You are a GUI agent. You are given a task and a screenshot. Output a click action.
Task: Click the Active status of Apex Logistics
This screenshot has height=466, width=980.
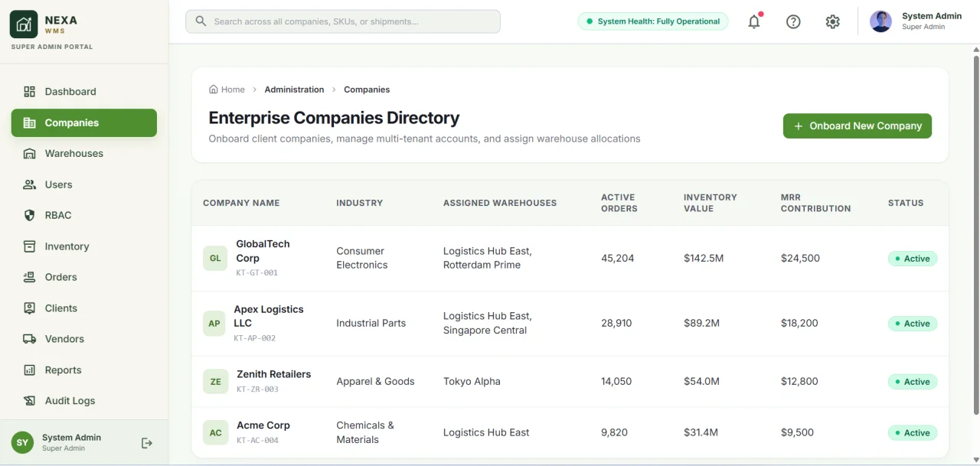[x=913, y=324]
